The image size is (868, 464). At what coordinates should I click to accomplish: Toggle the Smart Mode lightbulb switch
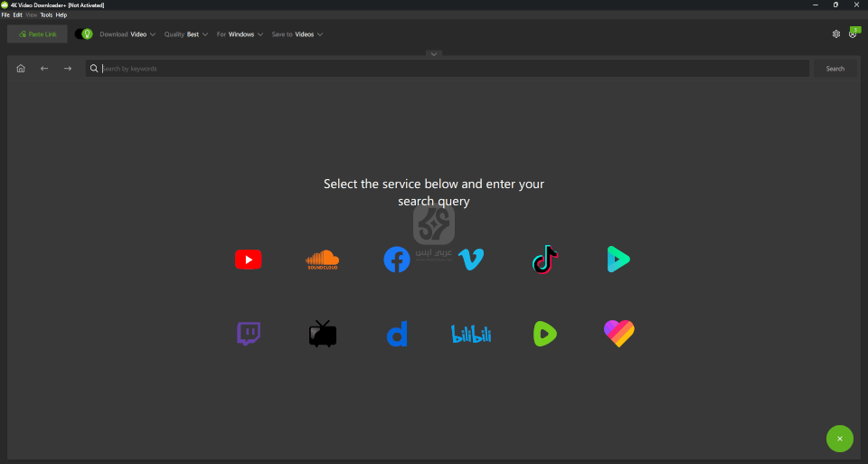[83, 34]
